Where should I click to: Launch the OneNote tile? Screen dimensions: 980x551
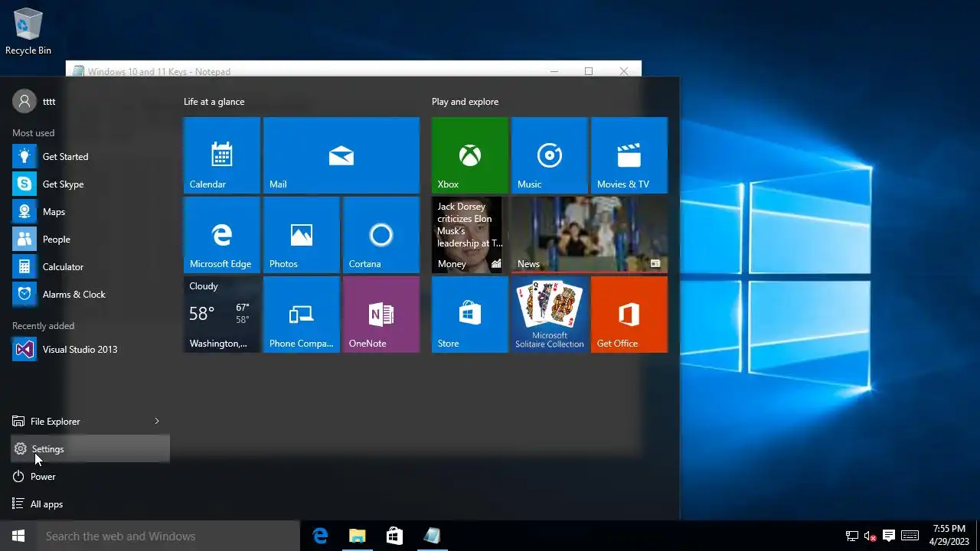pyautogui.click(x=381, y=315)
